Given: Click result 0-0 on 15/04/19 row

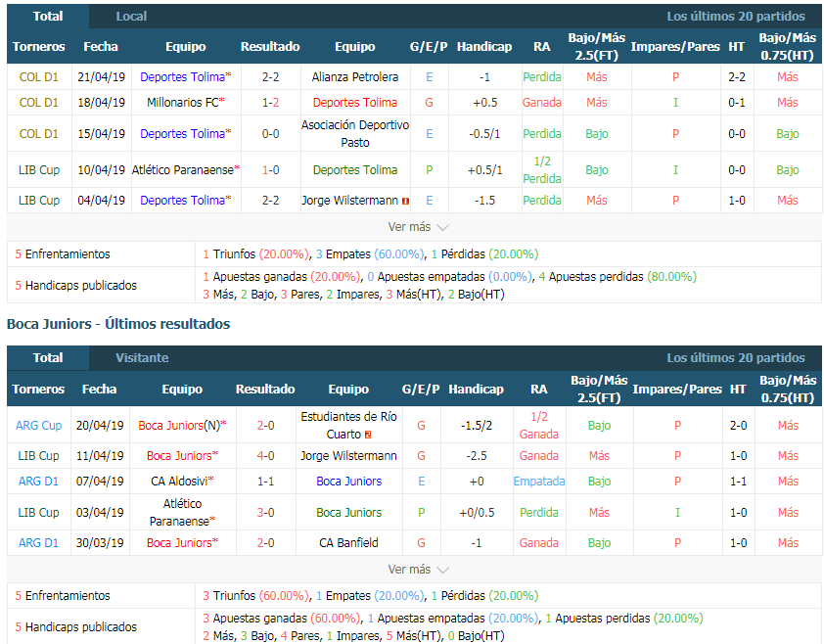Looking at the screenshot, I should coord(271,133).
